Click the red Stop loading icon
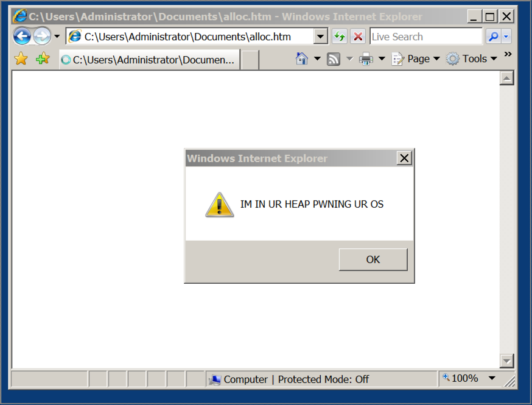Viewport: 532px width, 405px height. 358,37
